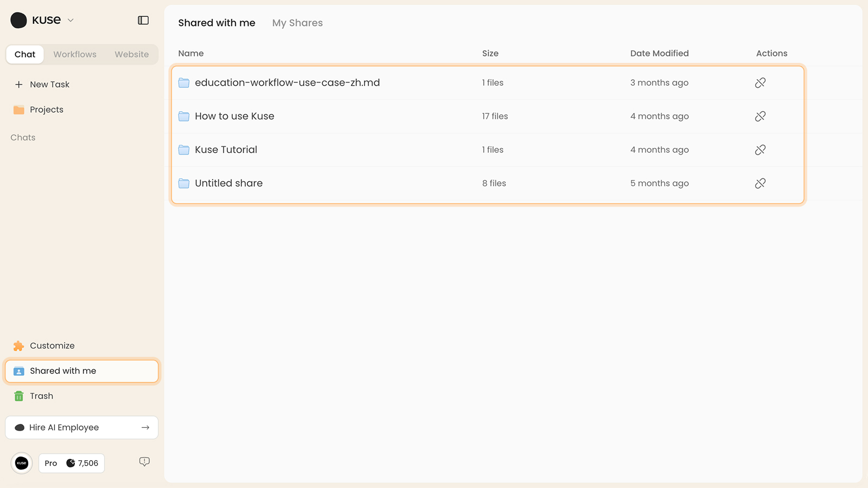The image size is (868, 488).
Task: Open the Kuse workspace dropdown chevron
Action: (71, 20)
